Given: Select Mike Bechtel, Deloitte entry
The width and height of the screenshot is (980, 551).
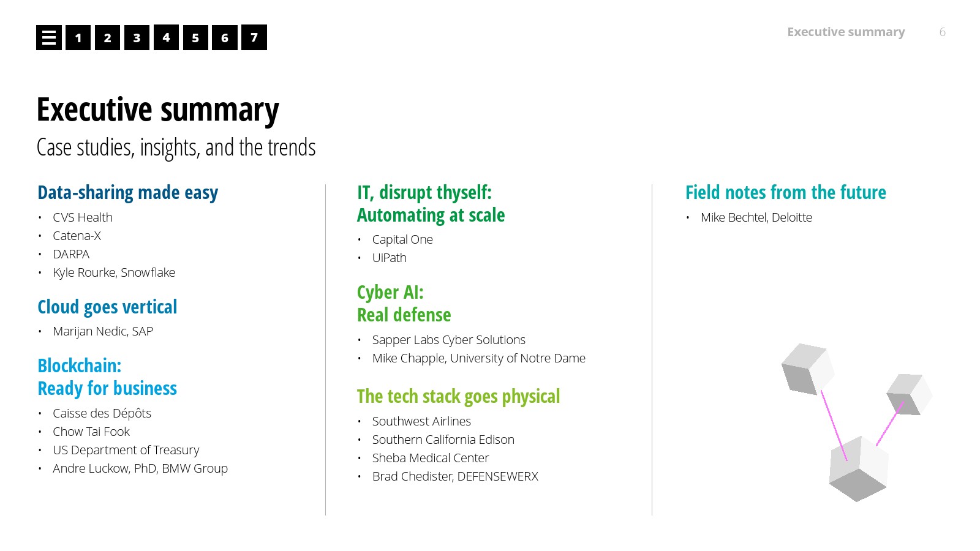Looking at the screenshot, I should [756, 217].
